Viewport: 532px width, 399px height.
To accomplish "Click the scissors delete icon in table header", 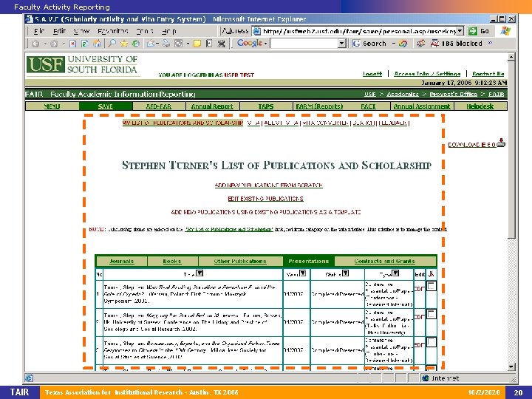I will (x=431, y=274).
